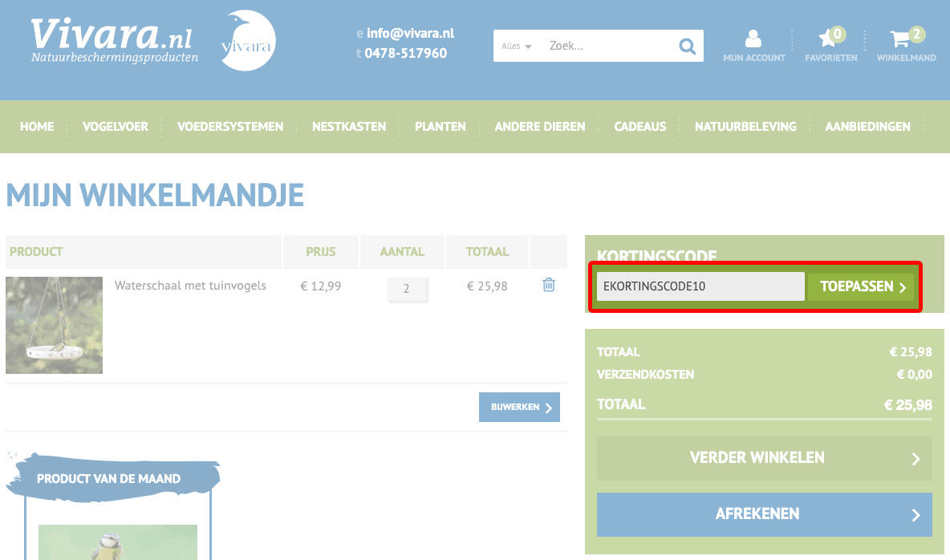Focus the Zoek search field

[x=607, y=46]
